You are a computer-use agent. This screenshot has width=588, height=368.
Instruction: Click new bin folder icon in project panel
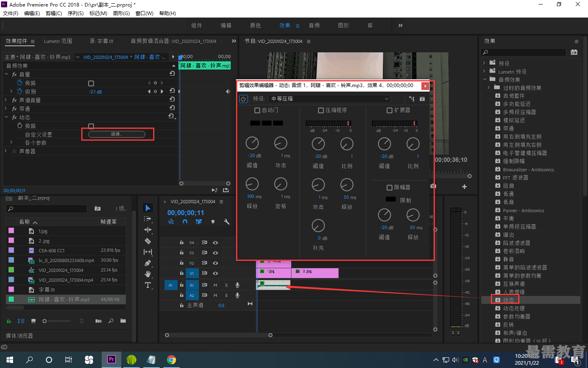click(x=123, y=321)
